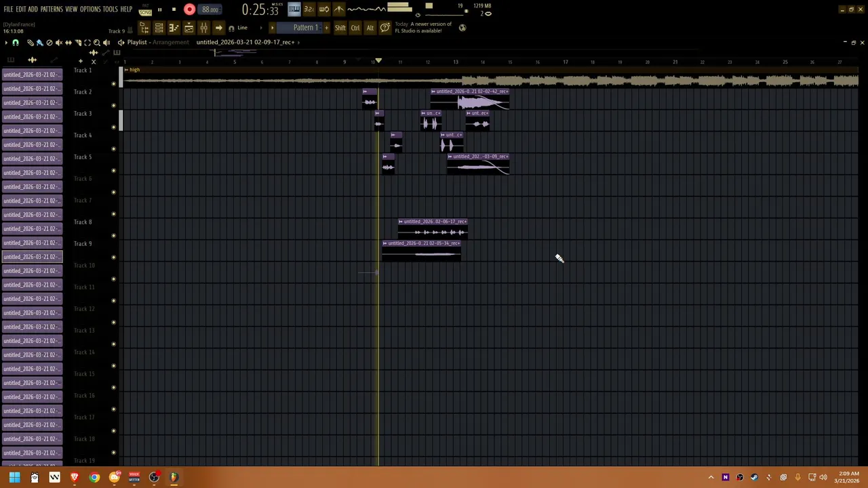The width and height of the screenshot is (868, 488).
Task: Mute Track 9 using its dot
Action: [113, 258]
